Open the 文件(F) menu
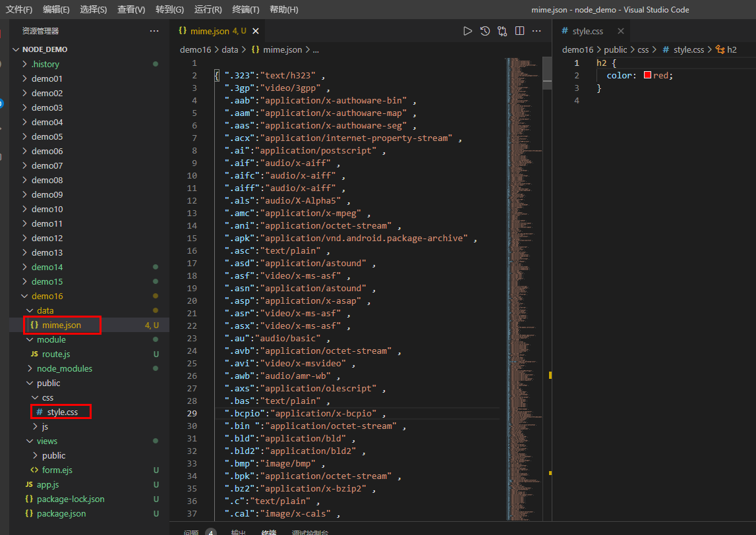756x535 pixels. [19, 10]
